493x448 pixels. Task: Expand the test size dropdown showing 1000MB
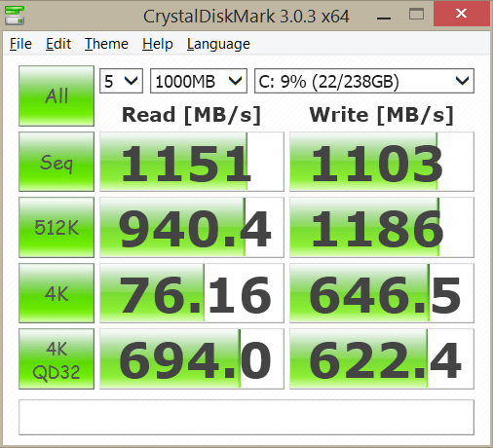tap(199, 81)
